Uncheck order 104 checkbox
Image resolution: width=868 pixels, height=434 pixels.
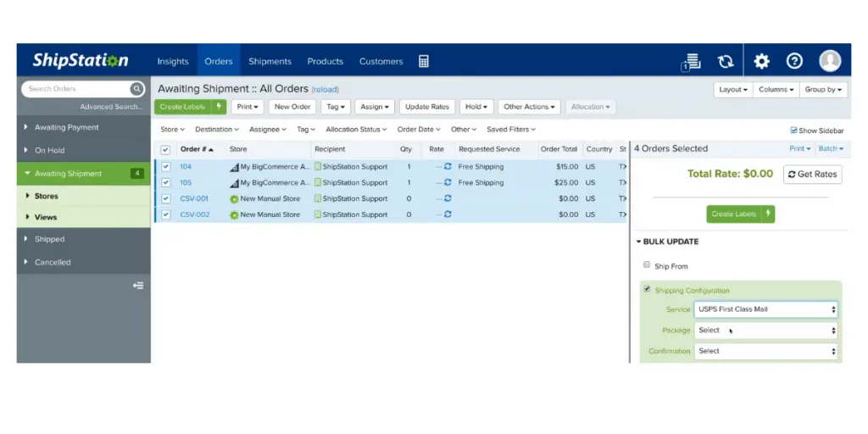[x=165, y=166]
